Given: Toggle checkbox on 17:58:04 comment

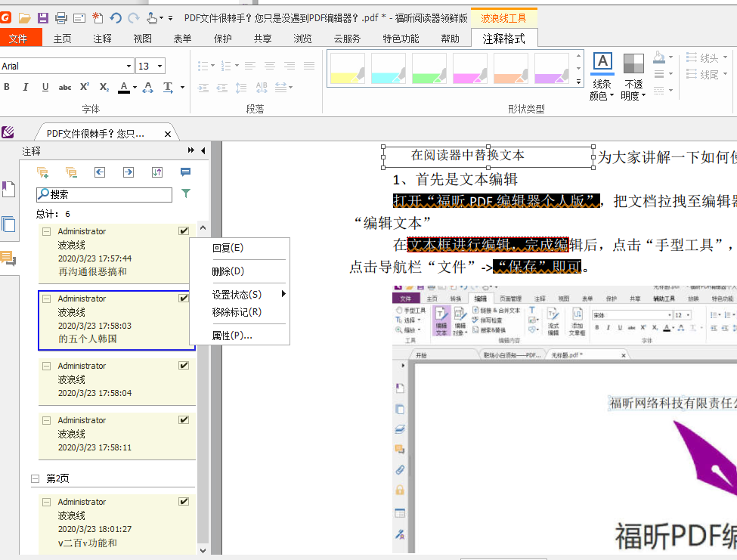Looking at the screenshot, I should pos(184,365).
